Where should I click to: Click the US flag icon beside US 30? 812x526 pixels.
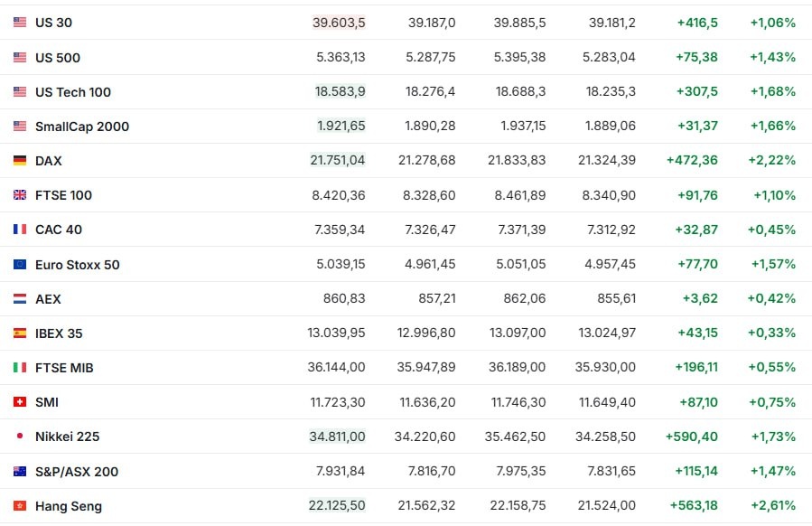tap(20, 23)
